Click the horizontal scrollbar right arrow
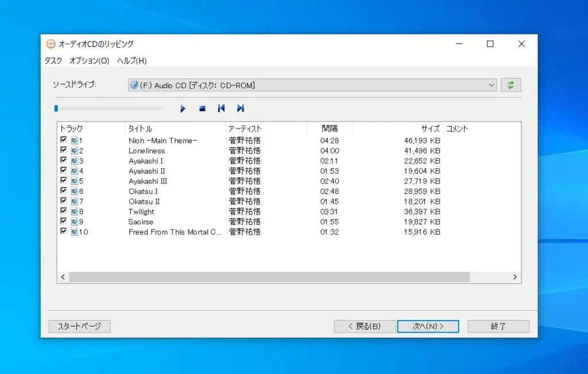This screenshot has height=374, width=588. click(515, 276)
